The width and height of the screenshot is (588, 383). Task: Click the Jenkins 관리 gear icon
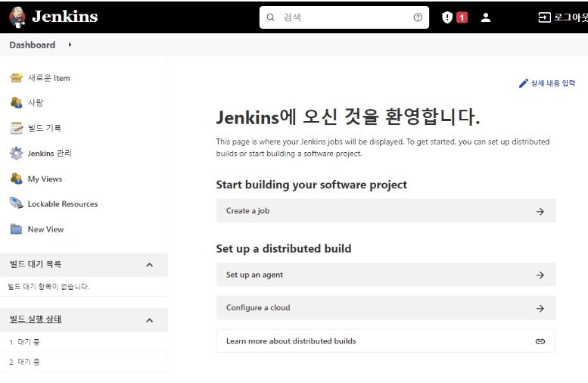click(x=16, y=153)
